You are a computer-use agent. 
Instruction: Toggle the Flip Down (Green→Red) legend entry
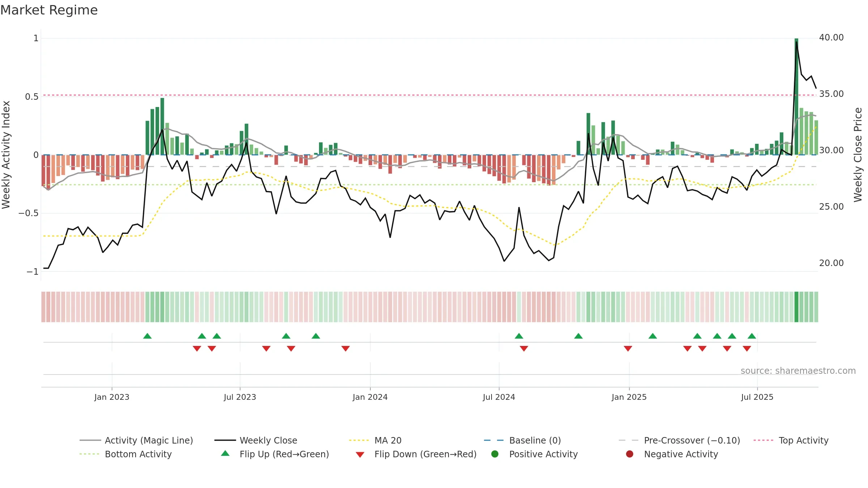[416, 454]
